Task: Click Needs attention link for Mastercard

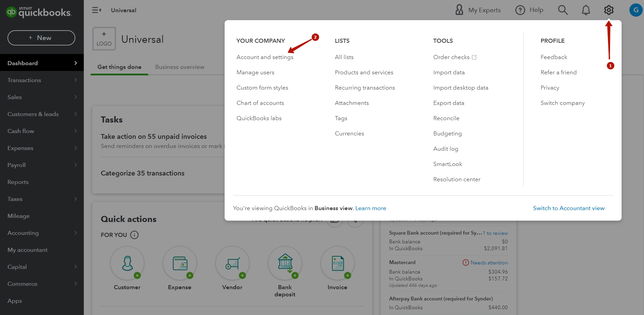Action: tap(489, 263)
